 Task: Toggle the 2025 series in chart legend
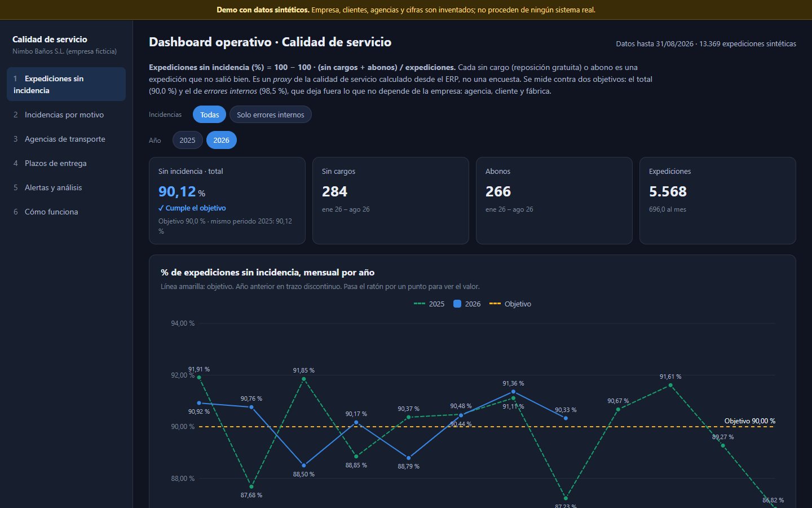429,304
